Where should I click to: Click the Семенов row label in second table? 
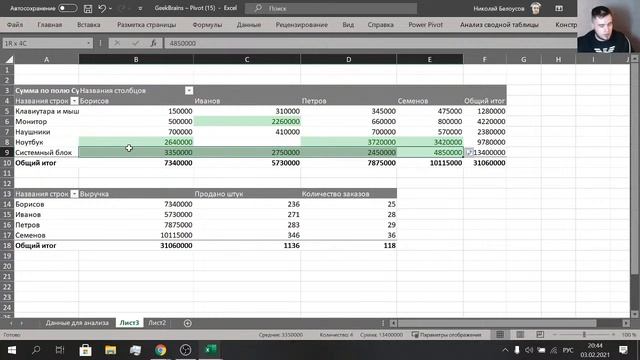[x=30, y=235]
